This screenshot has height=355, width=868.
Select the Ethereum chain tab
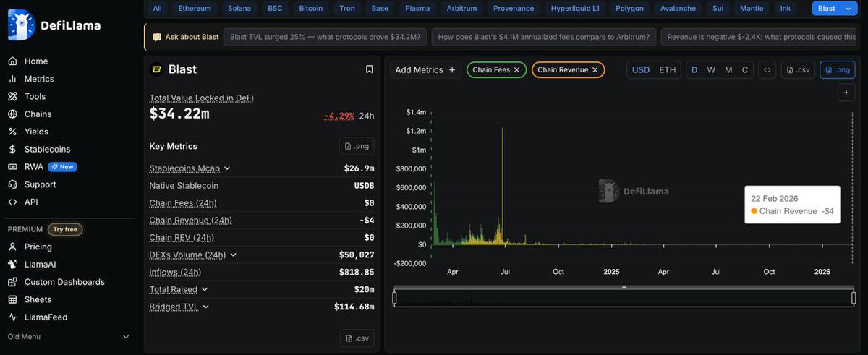click(x=195, y=9)
